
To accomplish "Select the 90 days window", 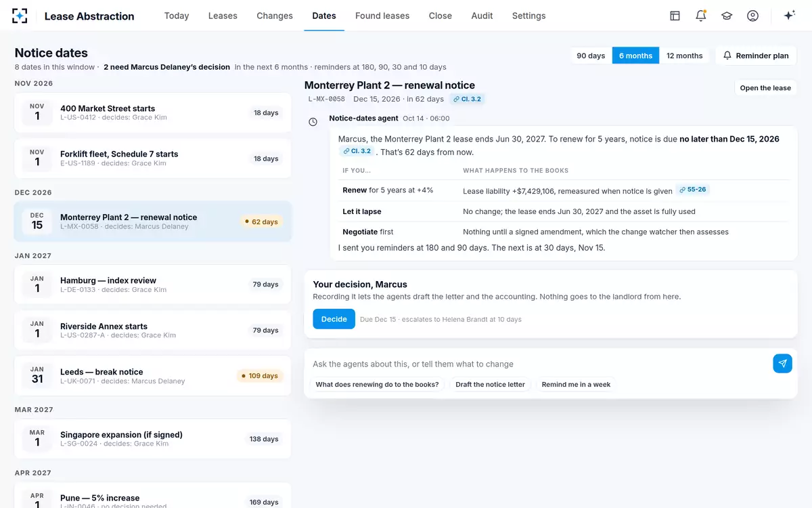I will pyautogui.click(x=591, y=56).
